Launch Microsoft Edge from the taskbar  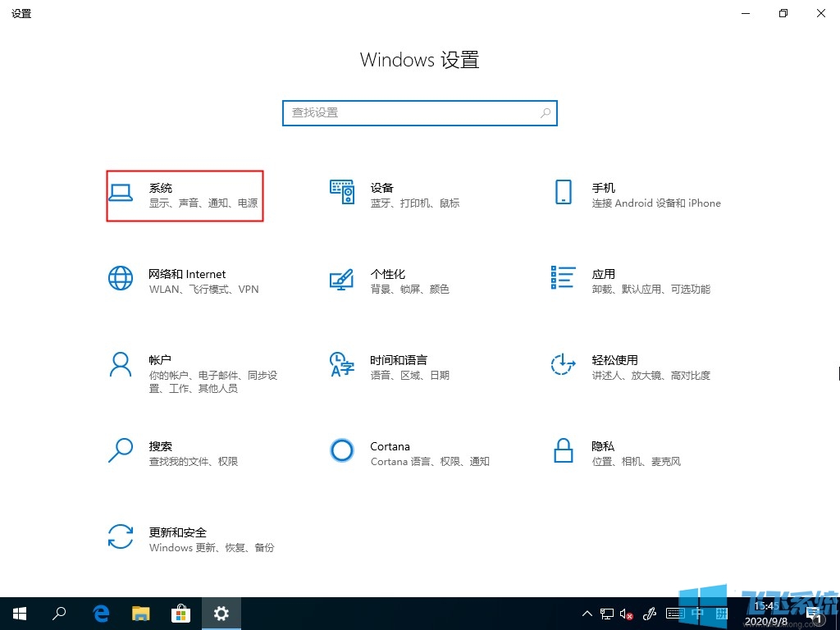[x=100, y=613]
